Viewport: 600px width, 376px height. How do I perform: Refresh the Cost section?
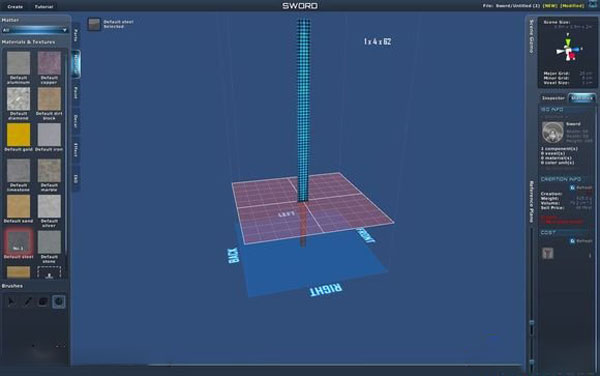point(581,241)
